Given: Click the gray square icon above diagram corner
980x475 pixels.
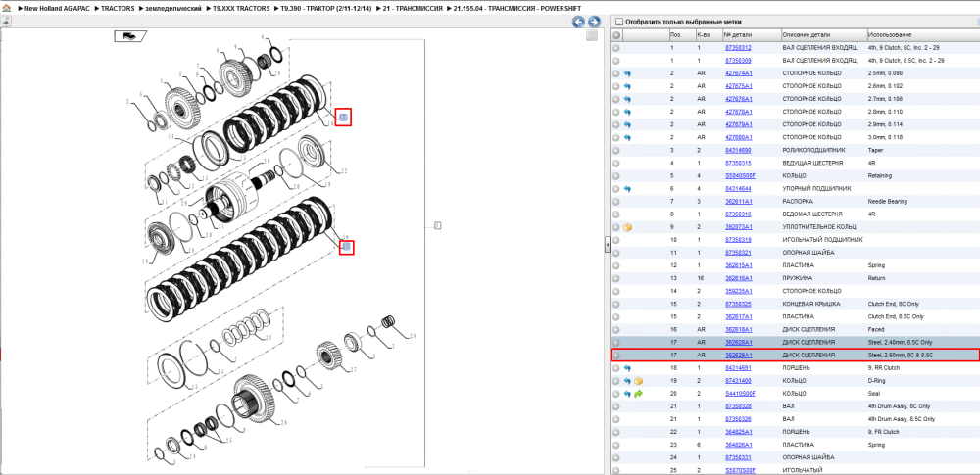Looking at the screenshot, I should pyautogui.click(x=591, y=36).
